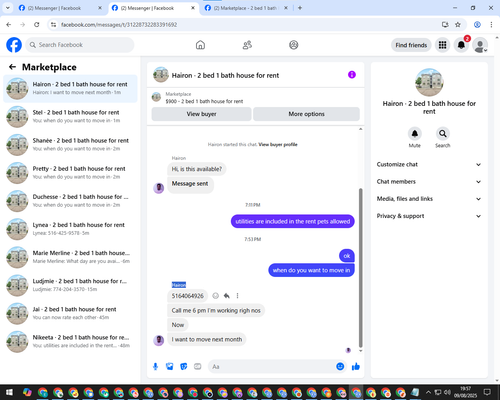
Task: Switch to the Marketplace 2 bed 1 bath tab
Action: point(246,8)
